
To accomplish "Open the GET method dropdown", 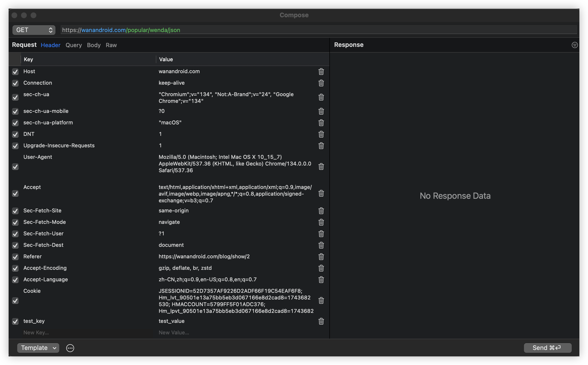I will [34, 30].
